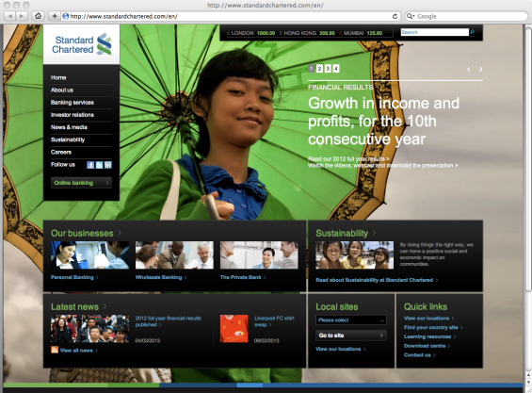The height and width of the screenshot is (393, 532).
Task: Open Download centre quick link
Action: click(427, 346)
